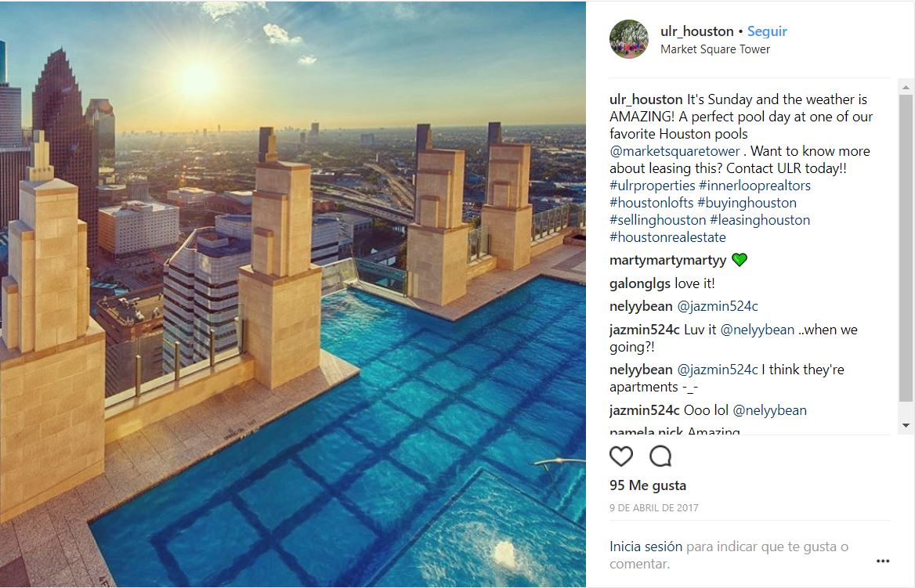The image size is (915, 588).
Task: Open the #innerlooprealtors hashtag
Action: pos(754,186)
